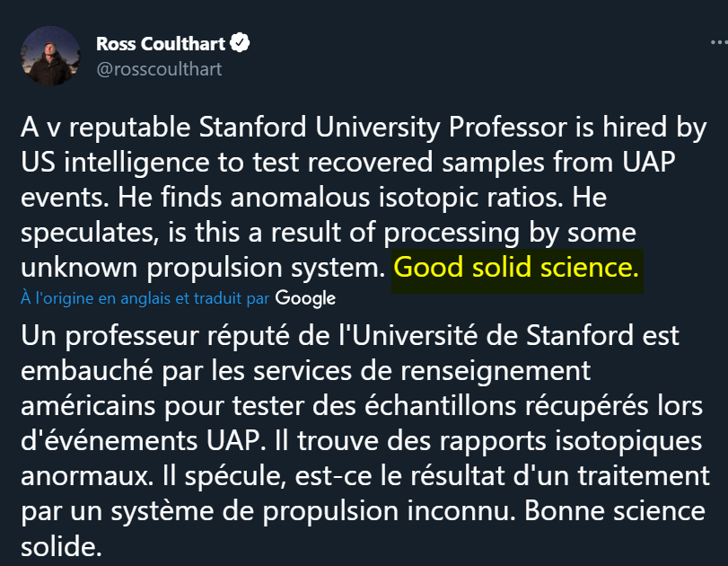This screenshot has width=728, height=566.
Task: Click the final word 'solide.' of the translation
Action: point(61,546)
